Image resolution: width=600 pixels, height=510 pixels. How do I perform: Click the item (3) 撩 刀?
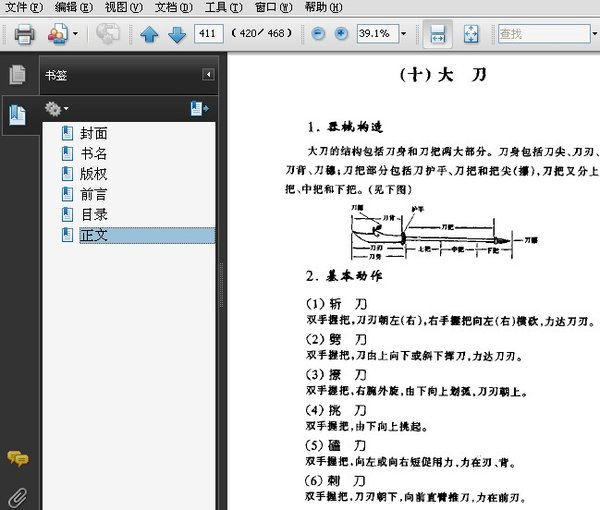click(336, 375)
